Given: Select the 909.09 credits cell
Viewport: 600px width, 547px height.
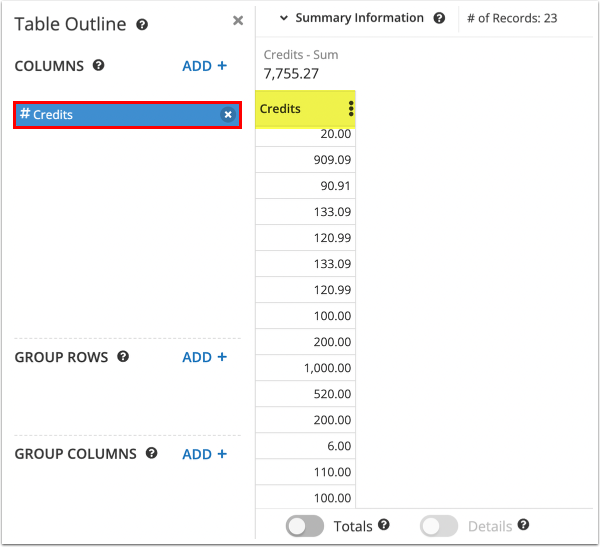Looking at the screenshot, I should (306, 159).
